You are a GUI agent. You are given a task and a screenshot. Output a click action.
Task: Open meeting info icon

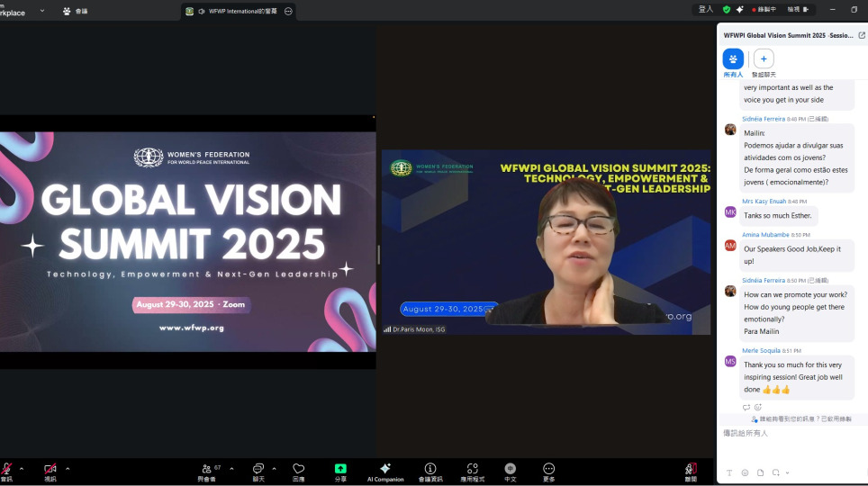430,469
